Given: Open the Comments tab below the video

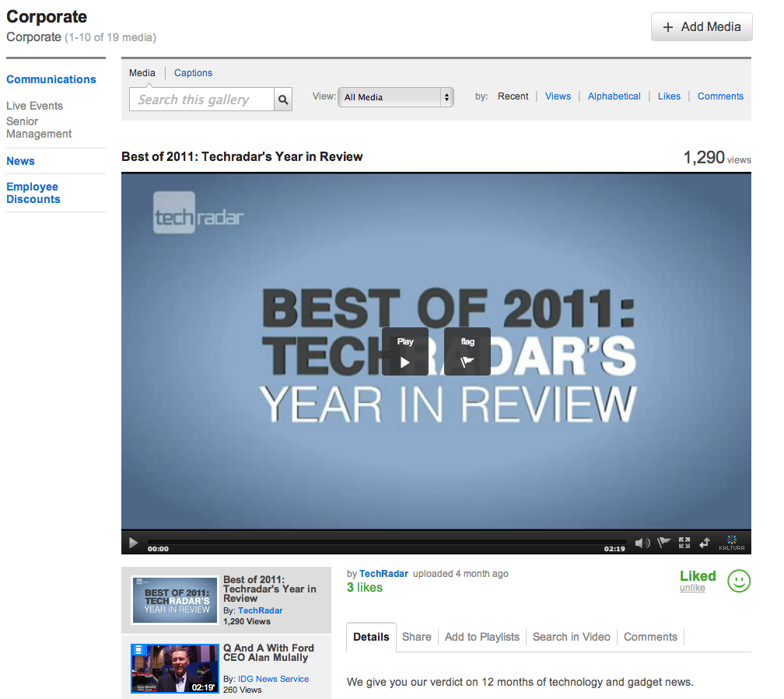Looking at the screenshot, I should 650,637.
